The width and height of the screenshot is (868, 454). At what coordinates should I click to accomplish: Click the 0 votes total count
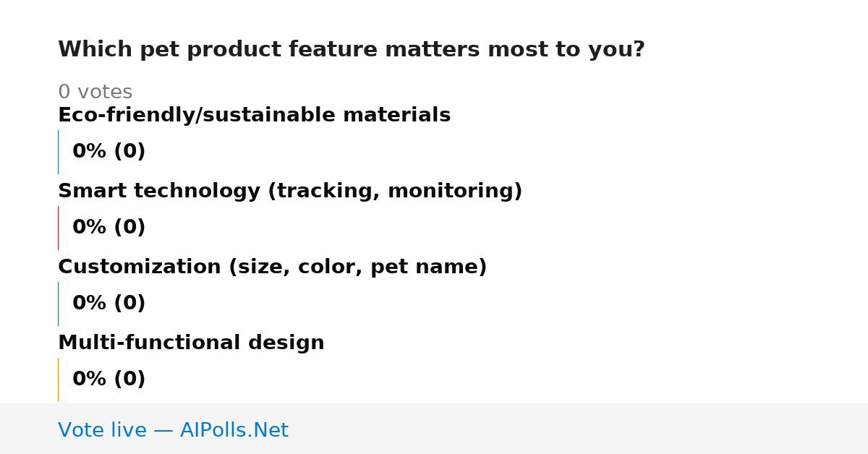pyautogui.click(x=95, y=93)
